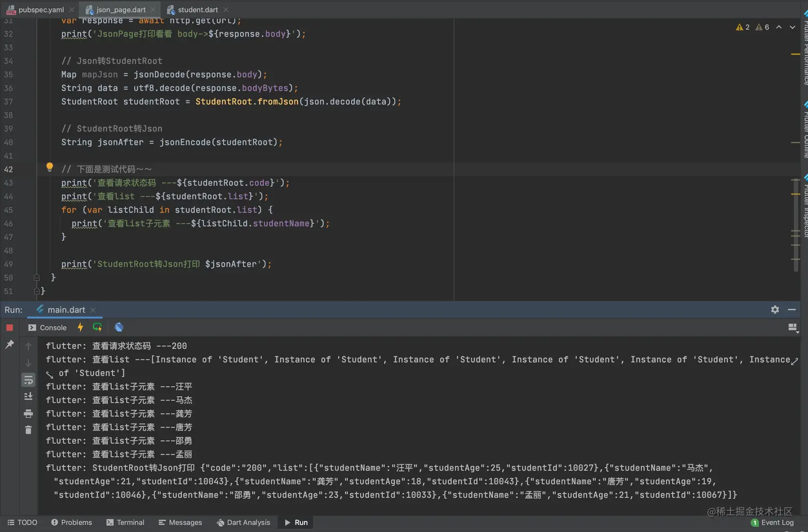Close the student.dart tab
The width and height of the screenshot is (808, 532).
pyautogui.click(x=226, y=10)
